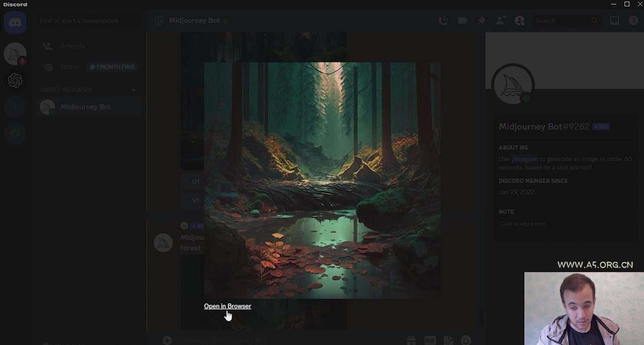Start a video call
The width and height of the screenshot is (644, 345).
[x=462, y=21]
